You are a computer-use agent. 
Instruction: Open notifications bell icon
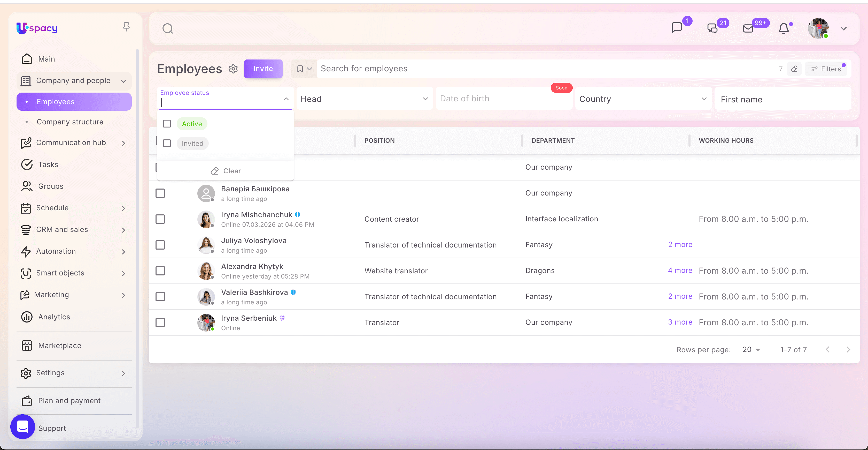(784, 28)
